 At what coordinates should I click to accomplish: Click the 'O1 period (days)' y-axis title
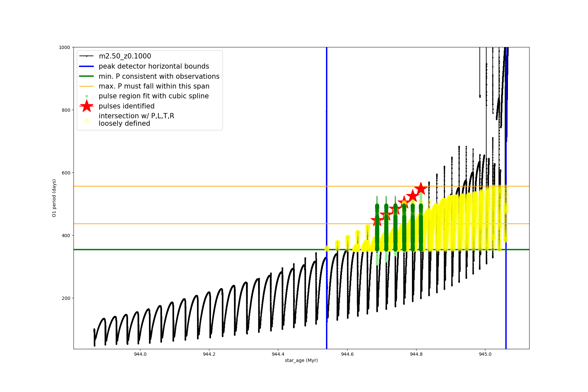(x=54, y=198)
